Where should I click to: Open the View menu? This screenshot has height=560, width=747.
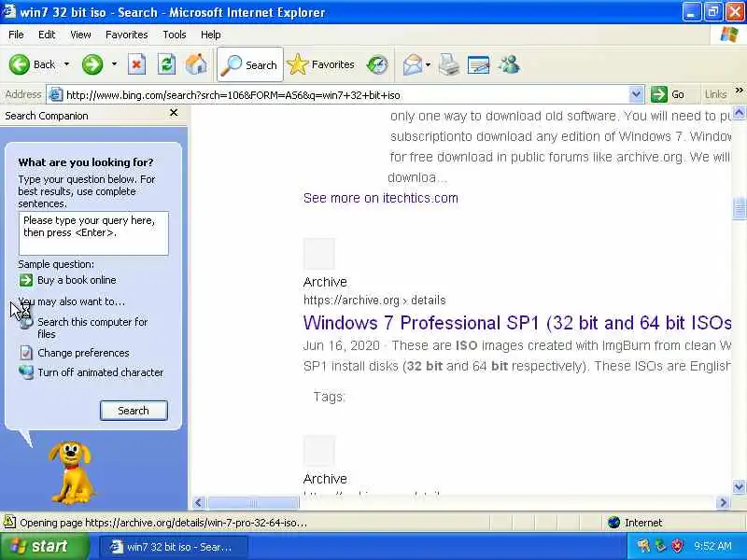click(x=80, y=35)
